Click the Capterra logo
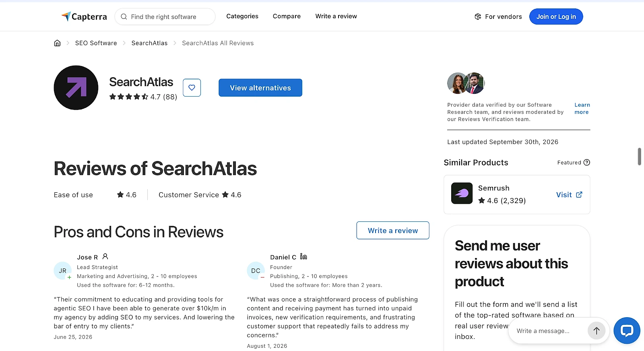Image resolution: width=644 pixels, height=351 pixels. 84,17
